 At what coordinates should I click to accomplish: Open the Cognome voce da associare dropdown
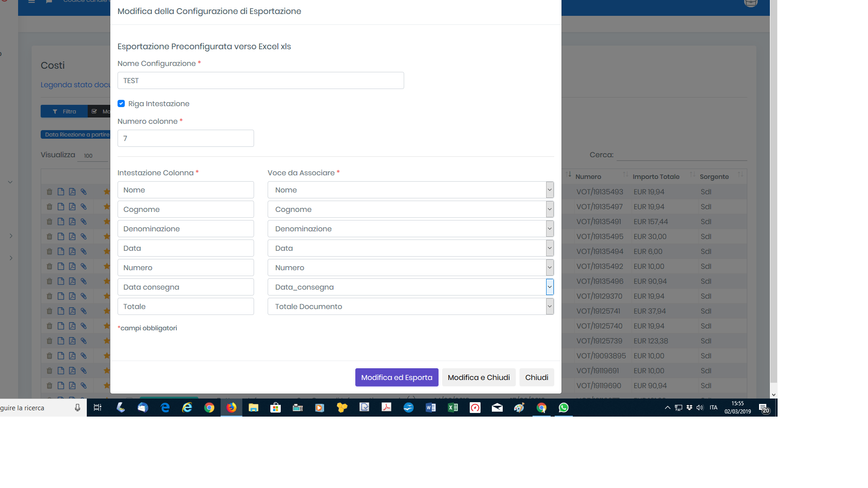click(x=410, y=209)
